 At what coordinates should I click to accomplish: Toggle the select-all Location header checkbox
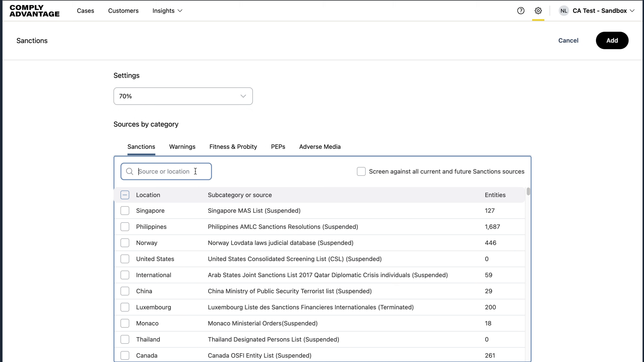(x=125, y=195)
